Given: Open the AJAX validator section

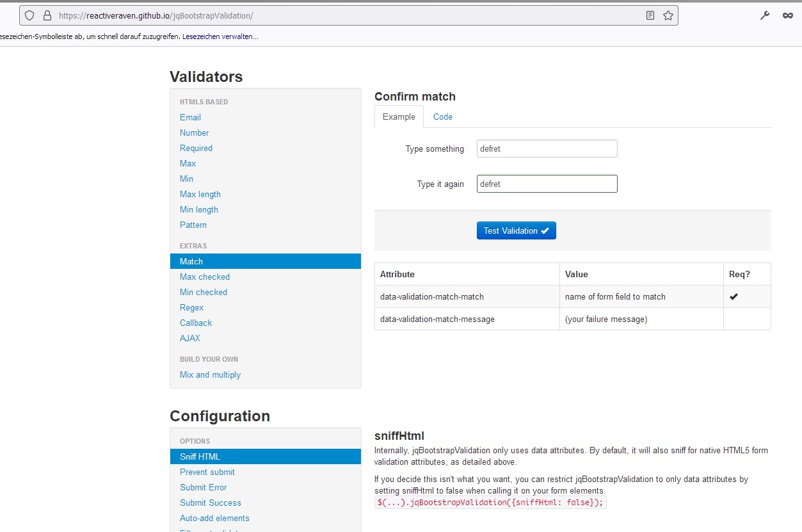Looking at the screenshot, I should click(189, 338).
